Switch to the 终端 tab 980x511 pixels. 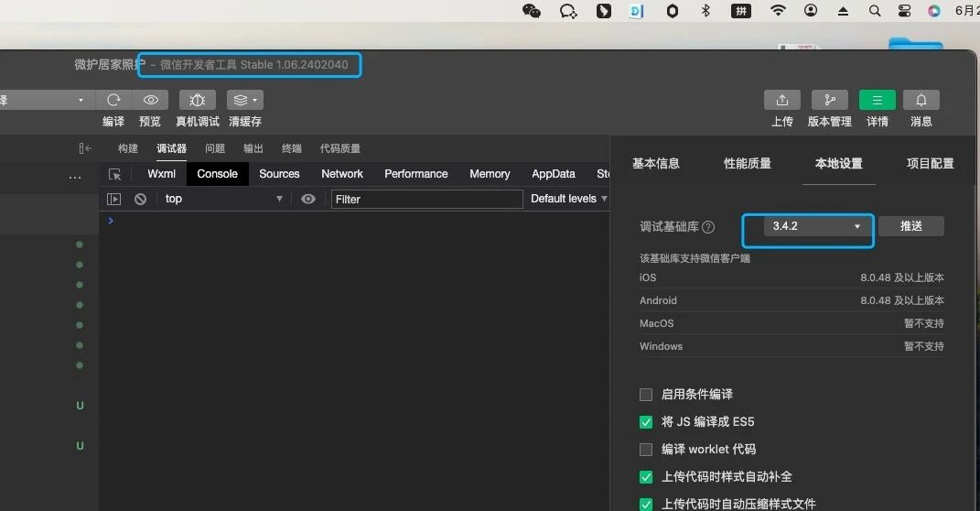(x=291, y=148)
